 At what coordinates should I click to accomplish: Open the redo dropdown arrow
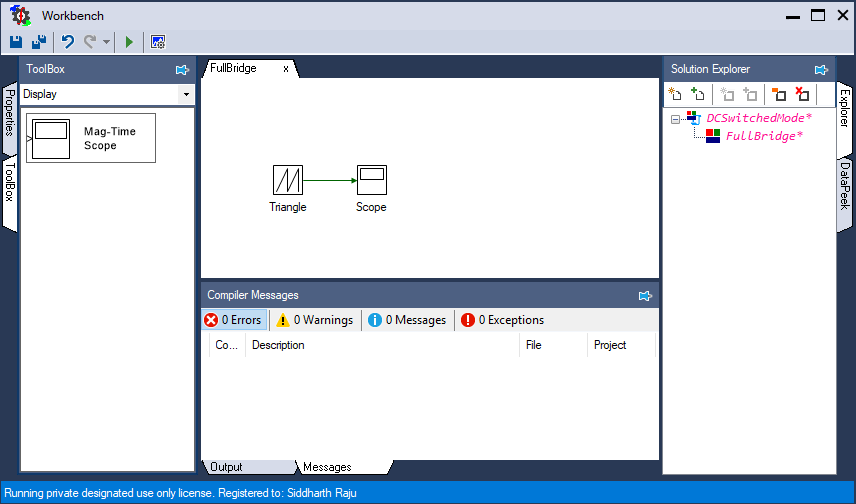(106, 43)
